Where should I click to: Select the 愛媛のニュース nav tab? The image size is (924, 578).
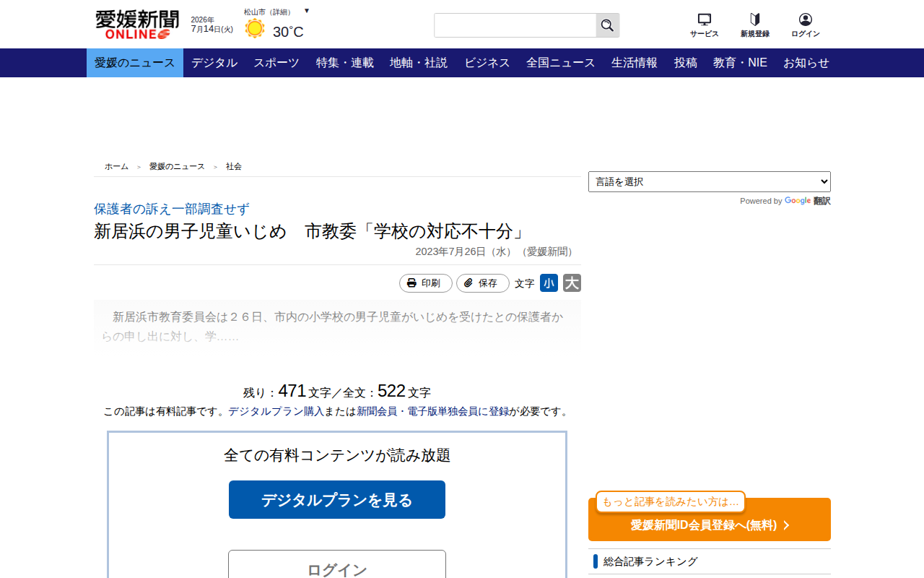(135, 63)
